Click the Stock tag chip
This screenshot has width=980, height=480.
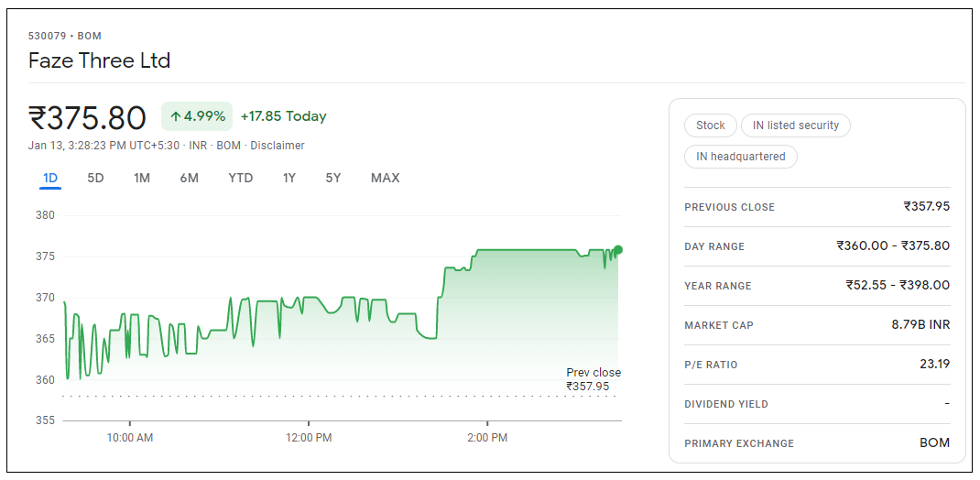tap(711, 125)
